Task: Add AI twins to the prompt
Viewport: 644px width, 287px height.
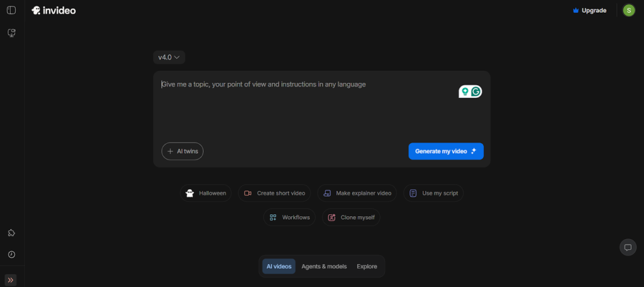Action: (182, 151)
